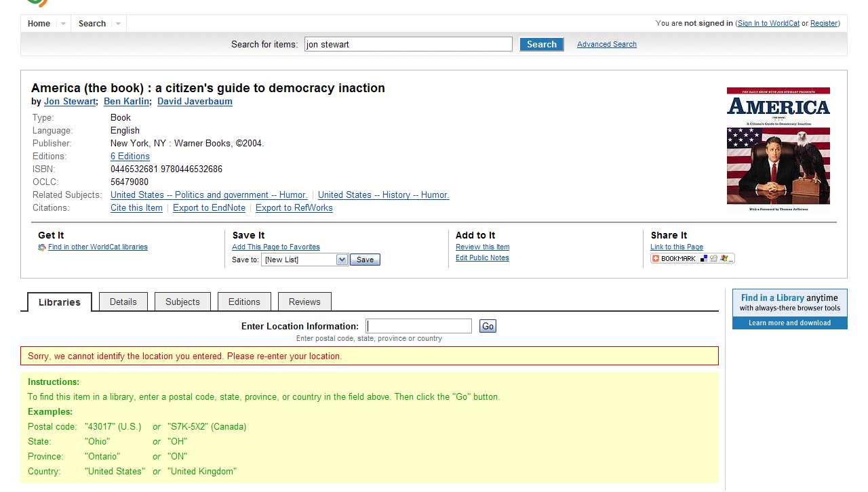Click the "Ohio" state example
This screenshot has height=492, width=868.
pos(97,442)
